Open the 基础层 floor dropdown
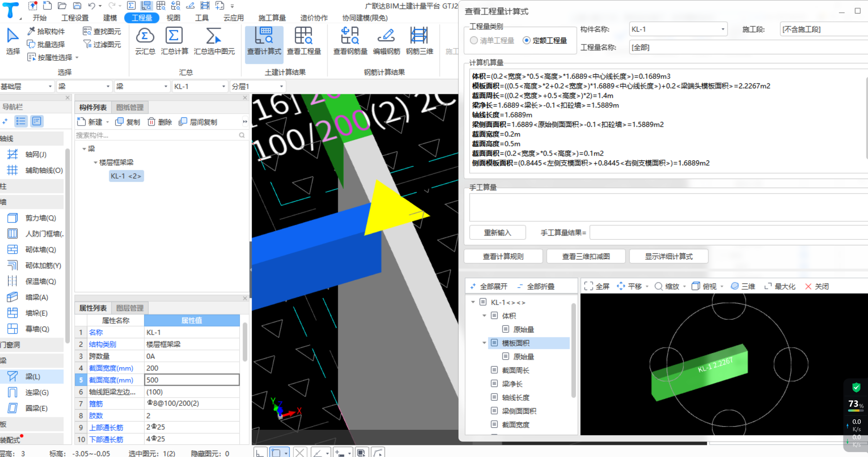 pos(50,86)
